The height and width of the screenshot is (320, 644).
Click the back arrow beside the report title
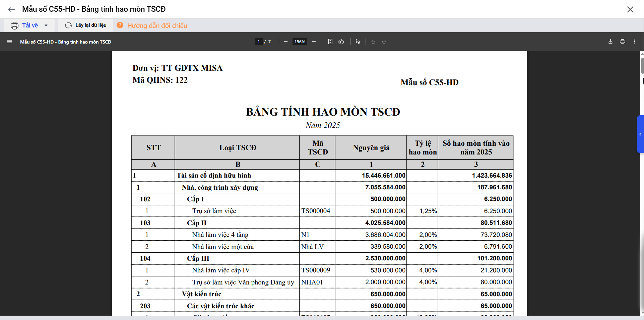coord(11,9)
